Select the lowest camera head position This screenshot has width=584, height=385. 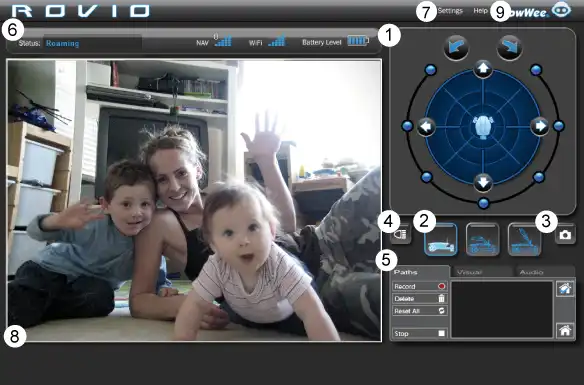pyautogui.click(x=441, y=239)
